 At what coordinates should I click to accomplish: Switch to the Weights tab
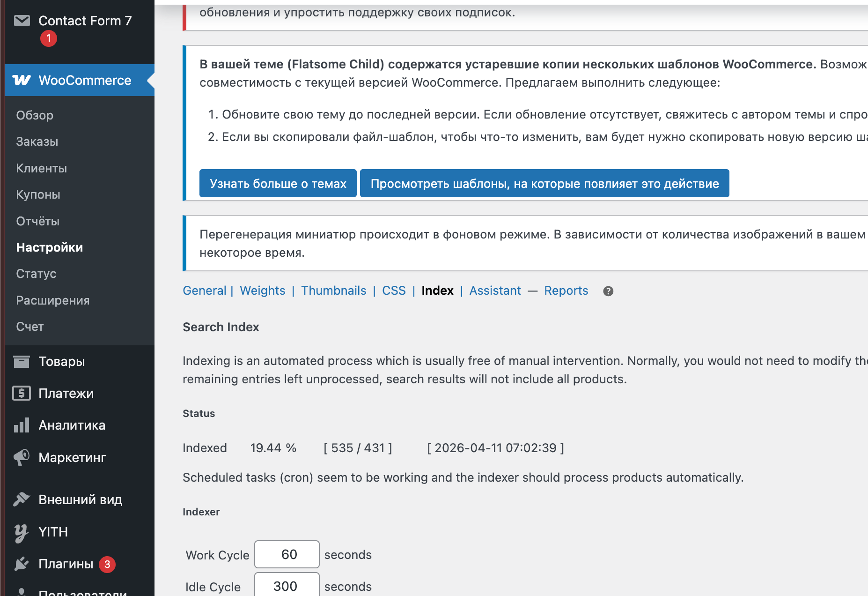tap(263, 291)
